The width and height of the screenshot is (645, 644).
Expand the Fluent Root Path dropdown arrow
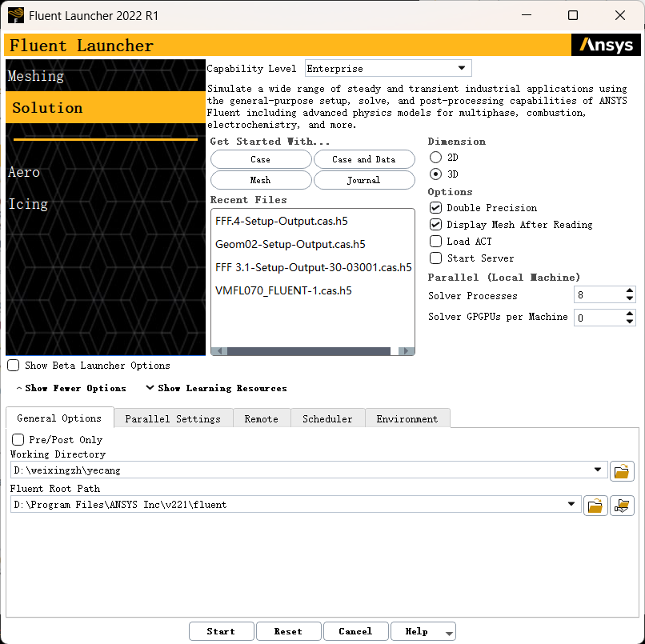571,504
